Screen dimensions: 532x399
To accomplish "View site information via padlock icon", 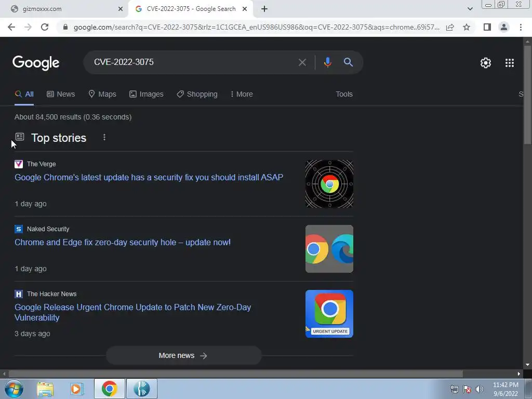I will (65, 27).
